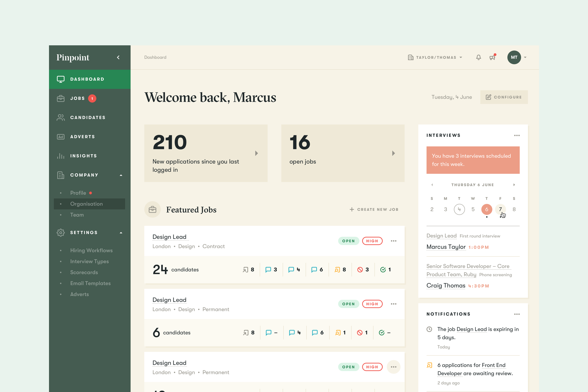Open Candidates in the sidebar

(88, 118)
